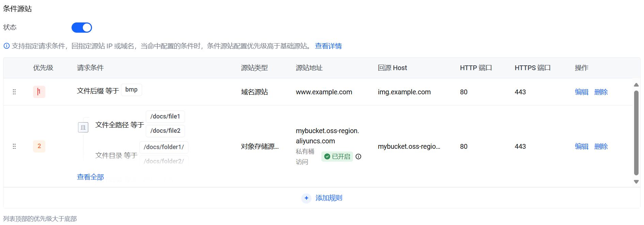
Task: Edit the mybucket OSS origin rule
Action: pyautogui.click(x=581, y=146)
